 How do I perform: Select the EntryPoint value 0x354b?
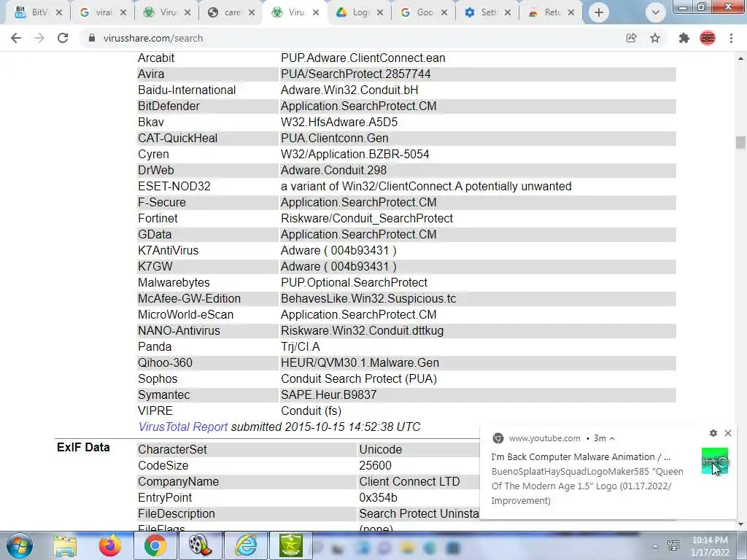pyautogui.click(x=379, y=497)
